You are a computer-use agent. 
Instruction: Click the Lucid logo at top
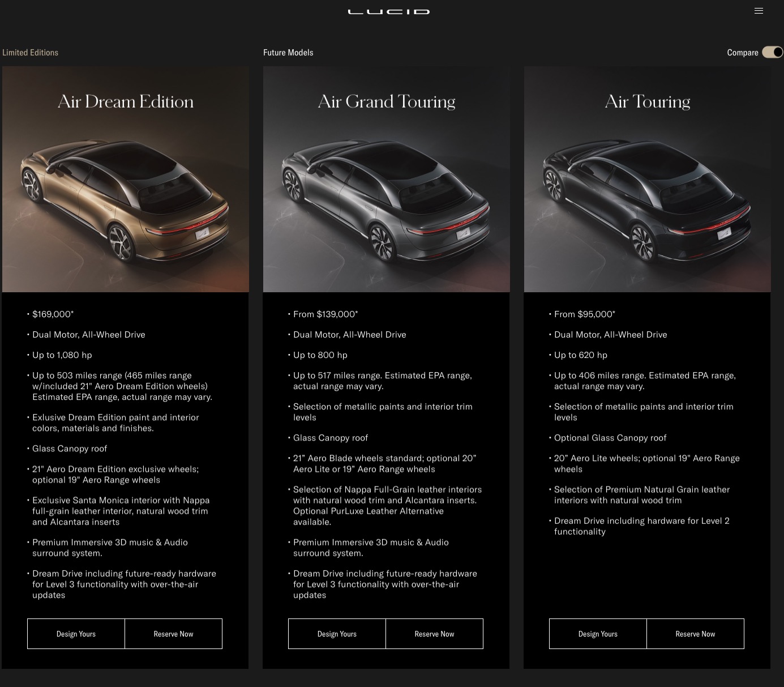(389, 11)
